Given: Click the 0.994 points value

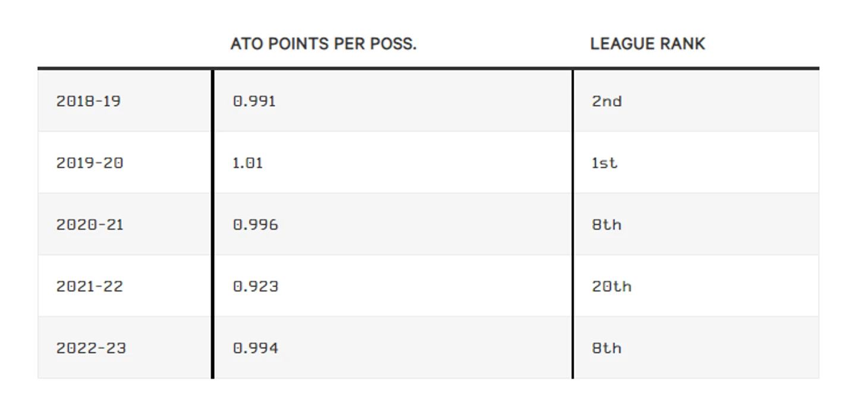Looking at the screenshot, I should 255,348.
